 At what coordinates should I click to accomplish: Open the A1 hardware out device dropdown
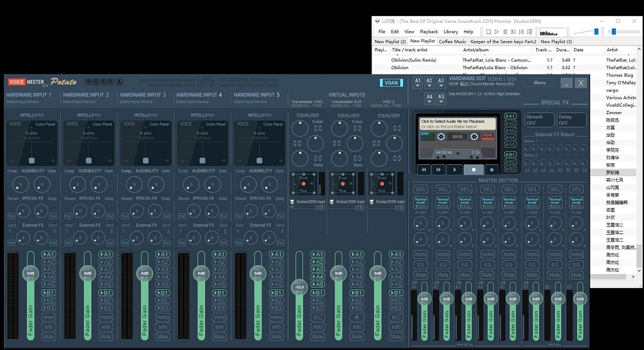coord(417,82)
